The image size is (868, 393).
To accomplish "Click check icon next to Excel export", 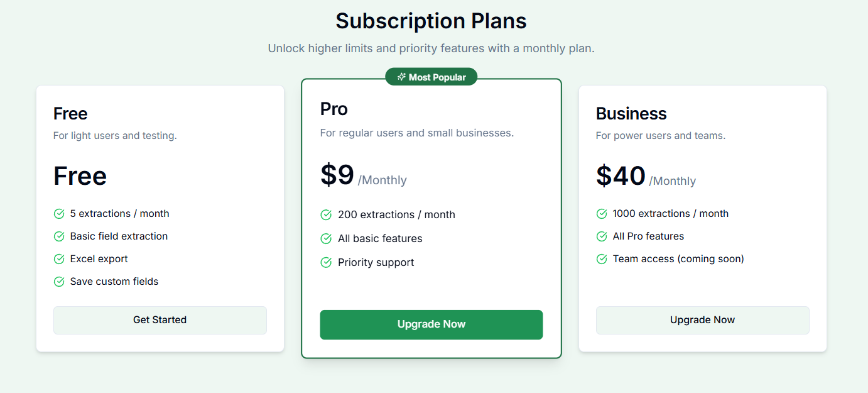I will [x=59, y=259].
